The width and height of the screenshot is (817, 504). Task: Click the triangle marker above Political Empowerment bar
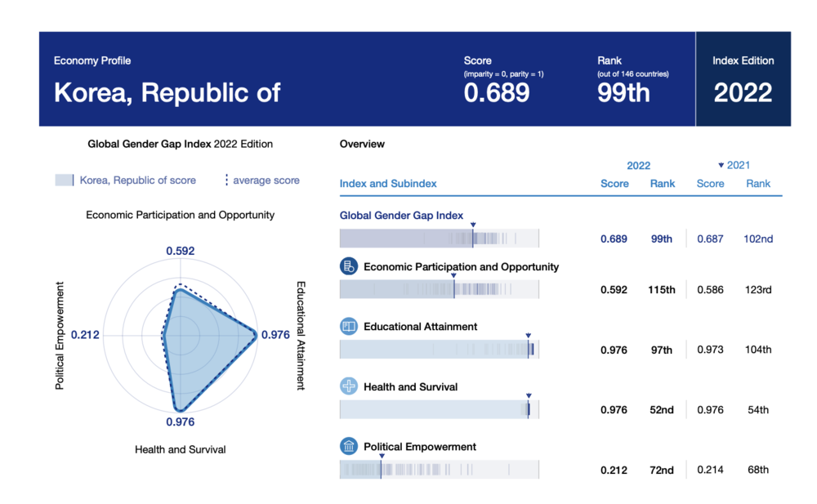click(381, 456)
